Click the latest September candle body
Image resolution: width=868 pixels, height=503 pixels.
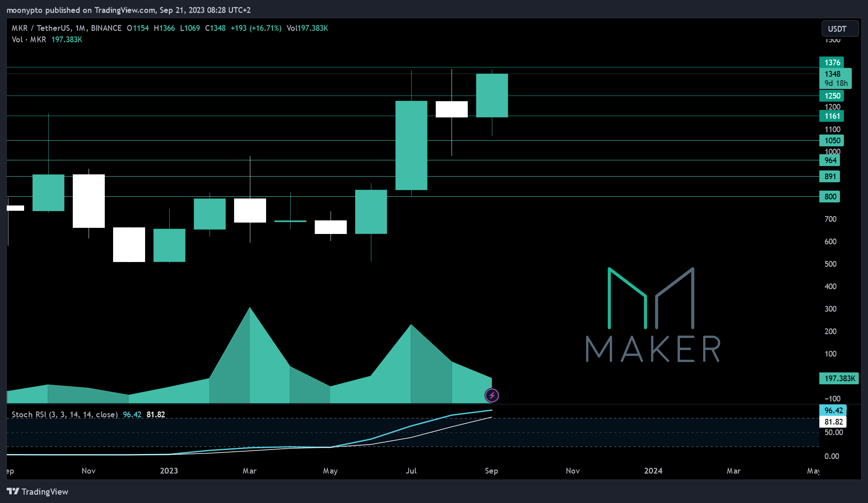click(x=492, y=96)
